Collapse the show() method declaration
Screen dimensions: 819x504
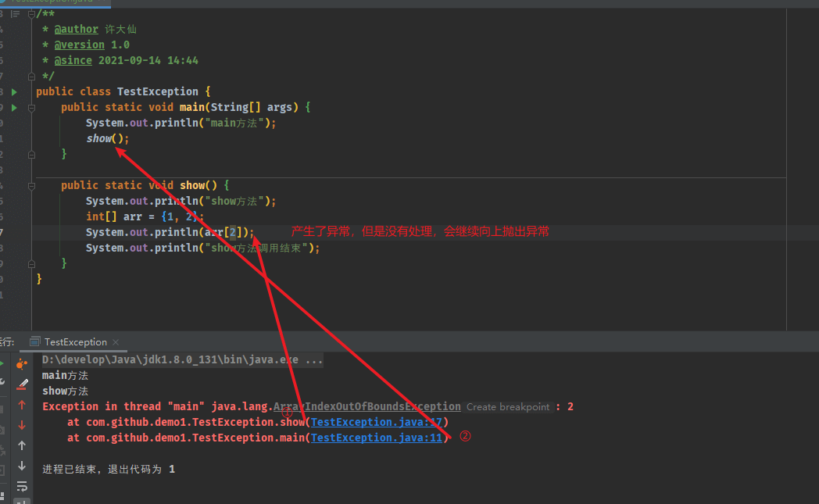[31, 186]
